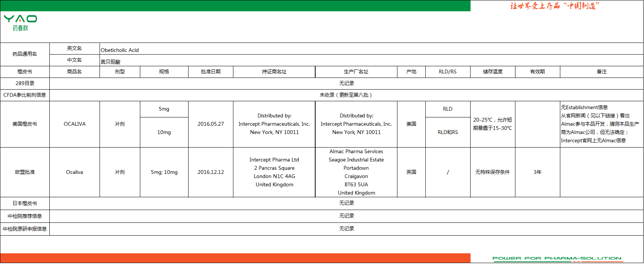
Task: Click the 有效期 column header
Action: pos(538,72)
